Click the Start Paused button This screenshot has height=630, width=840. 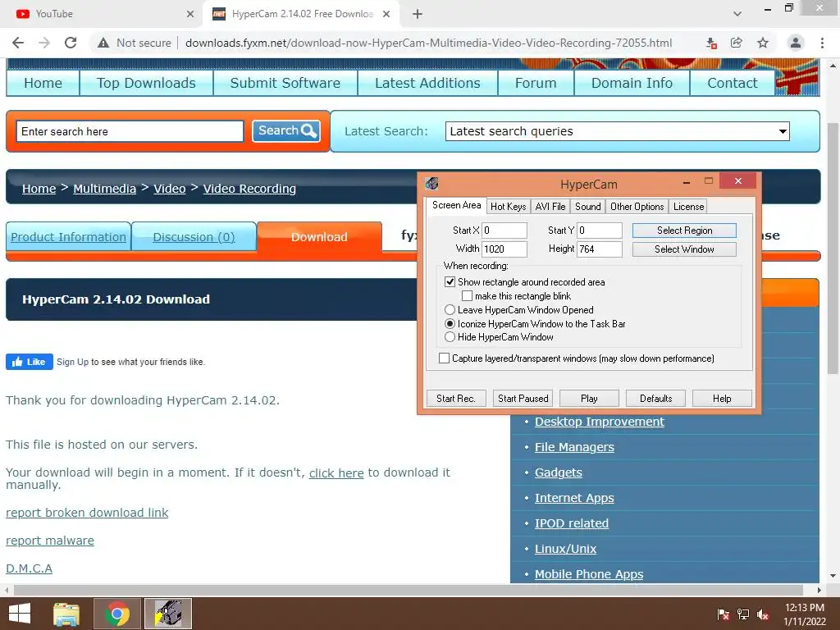[x=523, y=398]
